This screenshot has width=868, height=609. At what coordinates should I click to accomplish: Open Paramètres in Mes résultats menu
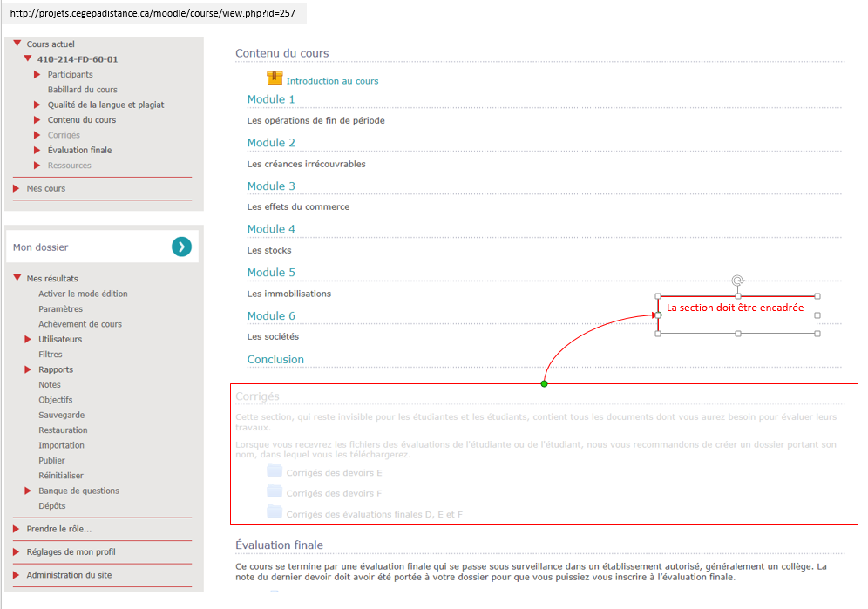(x=60, y=308)
